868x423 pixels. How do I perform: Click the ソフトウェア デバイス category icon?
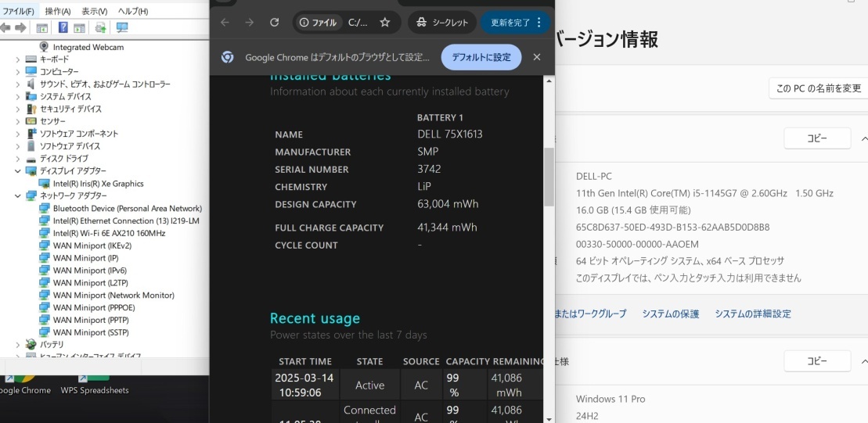[31, 146]
